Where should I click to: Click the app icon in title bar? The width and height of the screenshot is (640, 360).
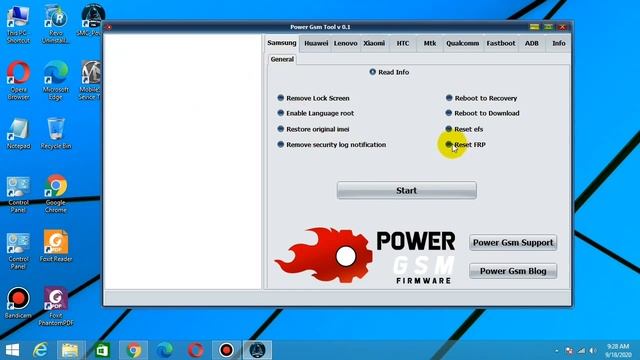(x=109, y=27)
